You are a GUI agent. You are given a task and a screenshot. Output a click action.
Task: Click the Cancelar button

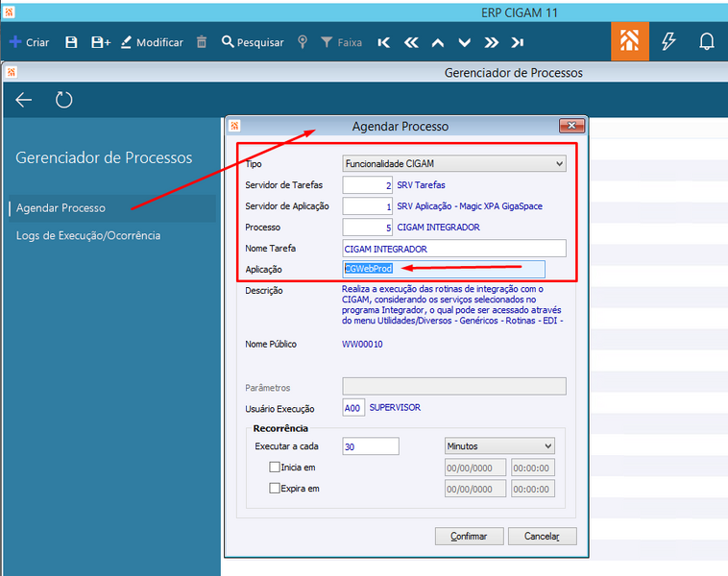click(543, 536)
